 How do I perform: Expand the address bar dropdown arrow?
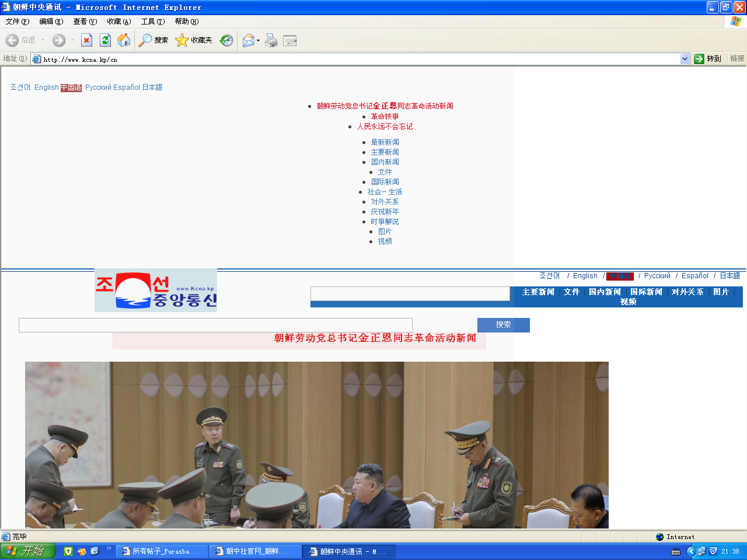click(x=685, y=59)
